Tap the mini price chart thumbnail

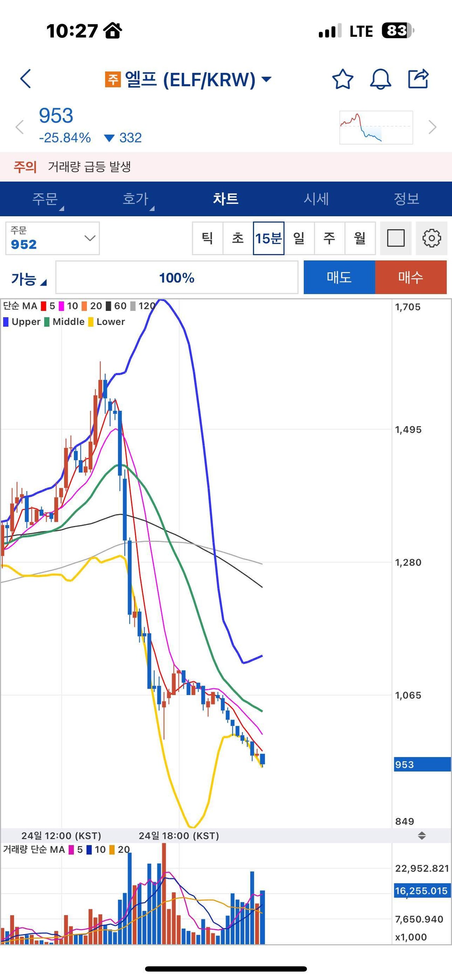(x=376, y=128)
